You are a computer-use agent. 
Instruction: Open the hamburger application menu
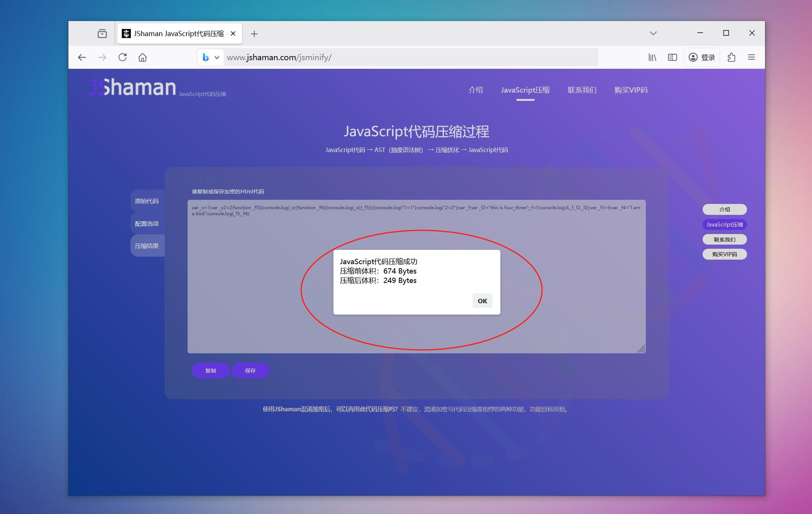click(751, 57)
